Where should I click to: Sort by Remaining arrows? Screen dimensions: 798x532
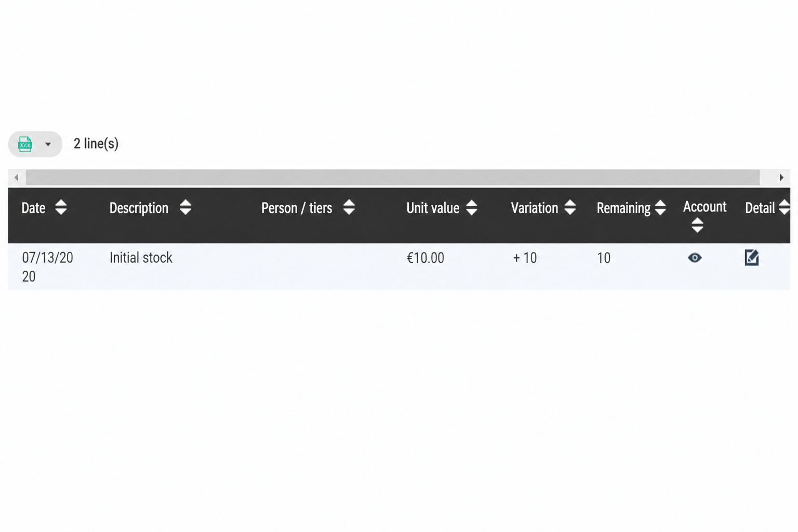[x=660, y=207]
